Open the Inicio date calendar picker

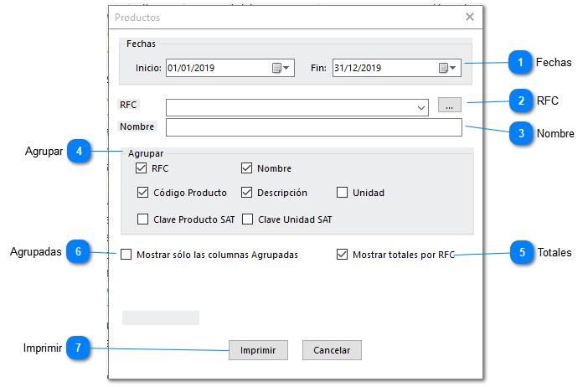(281, 68)
